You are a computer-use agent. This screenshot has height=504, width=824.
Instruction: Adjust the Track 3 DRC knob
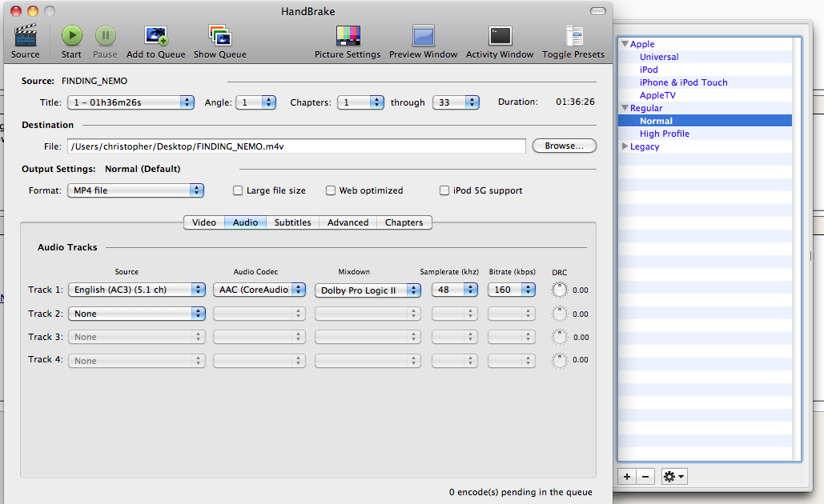pos(560,337)
